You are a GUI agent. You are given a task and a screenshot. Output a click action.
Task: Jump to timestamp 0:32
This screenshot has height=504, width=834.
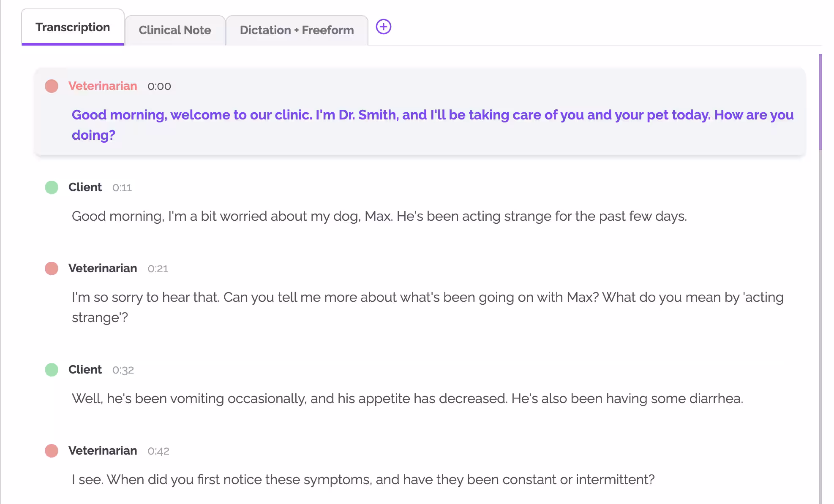point(123,370)
